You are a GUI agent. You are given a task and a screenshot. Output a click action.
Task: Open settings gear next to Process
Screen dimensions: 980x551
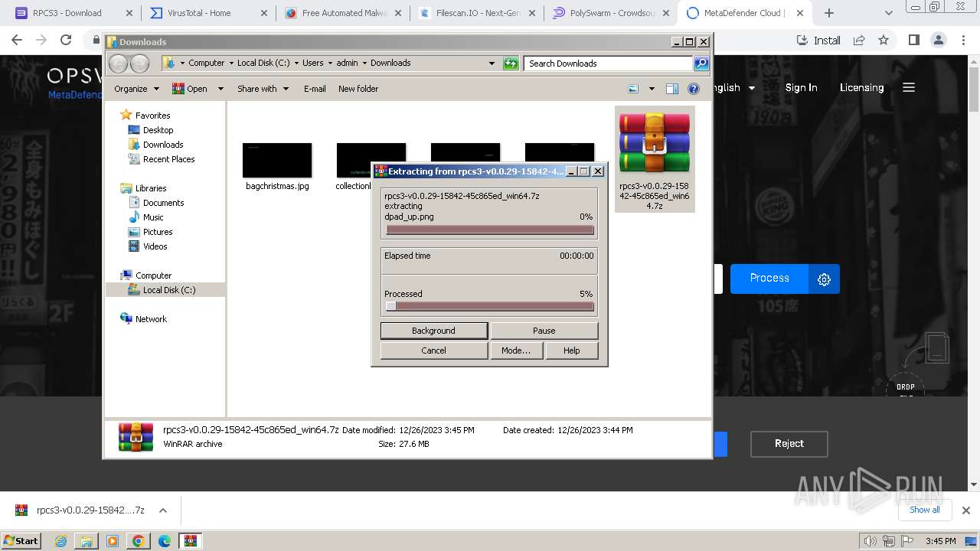tap(824, 279)
